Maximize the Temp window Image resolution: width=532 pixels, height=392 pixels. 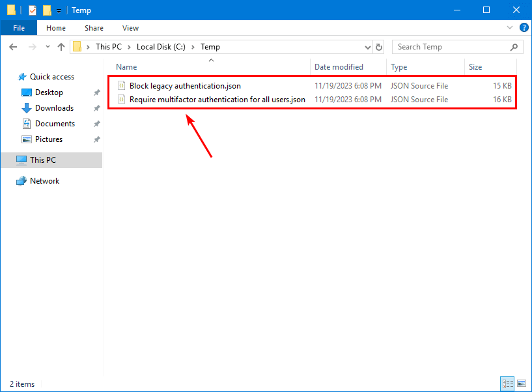486,10
